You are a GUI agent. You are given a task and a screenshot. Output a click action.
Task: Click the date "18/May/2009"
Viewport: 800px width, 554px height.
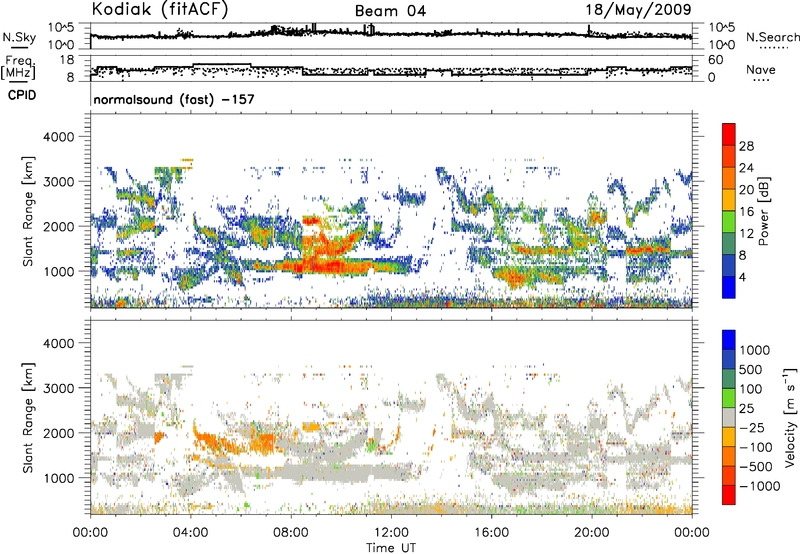638,10
